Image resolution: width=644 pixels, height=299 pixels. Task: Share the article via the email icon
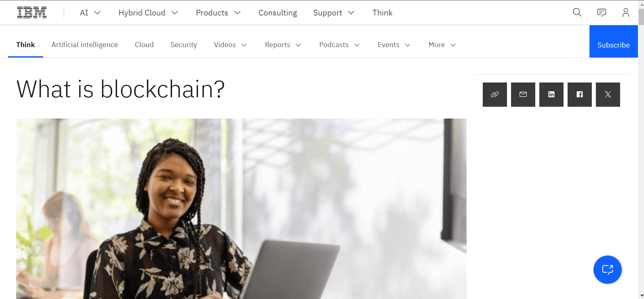tap(523, 95)
